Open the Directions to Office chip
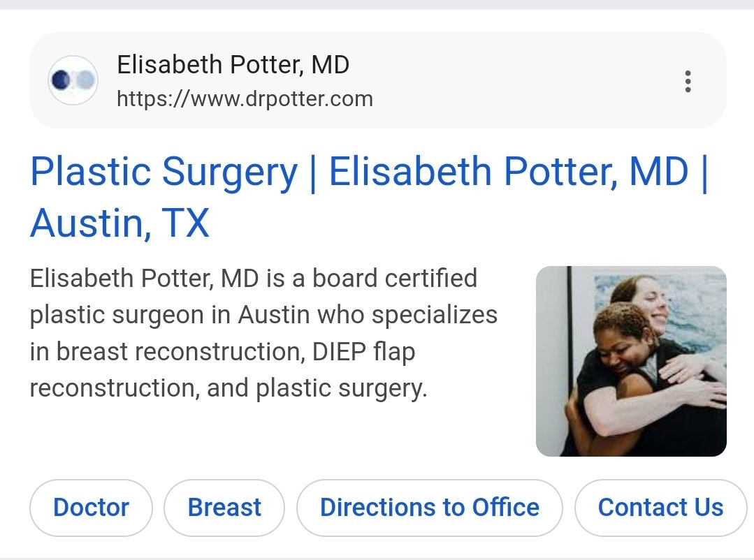The width and height of the screenshot is (754, 560). click(x=429, y=507)
